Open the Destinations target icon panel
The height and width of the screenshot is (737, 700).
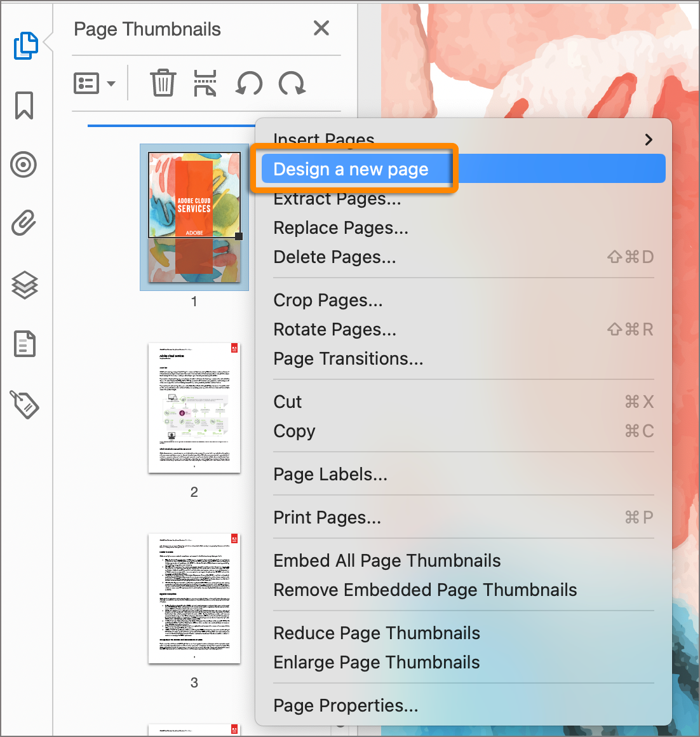tap(24, 165)
